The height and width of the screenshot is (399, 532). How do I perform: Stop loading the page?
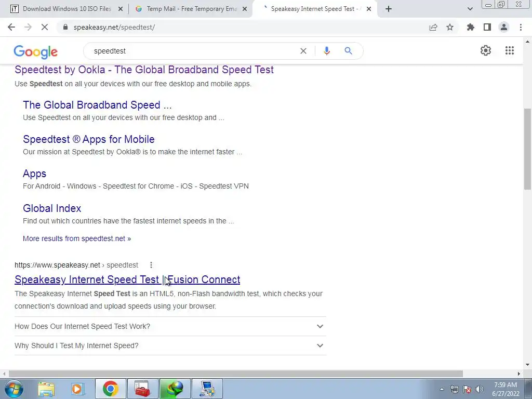click(x=45, y=27)
